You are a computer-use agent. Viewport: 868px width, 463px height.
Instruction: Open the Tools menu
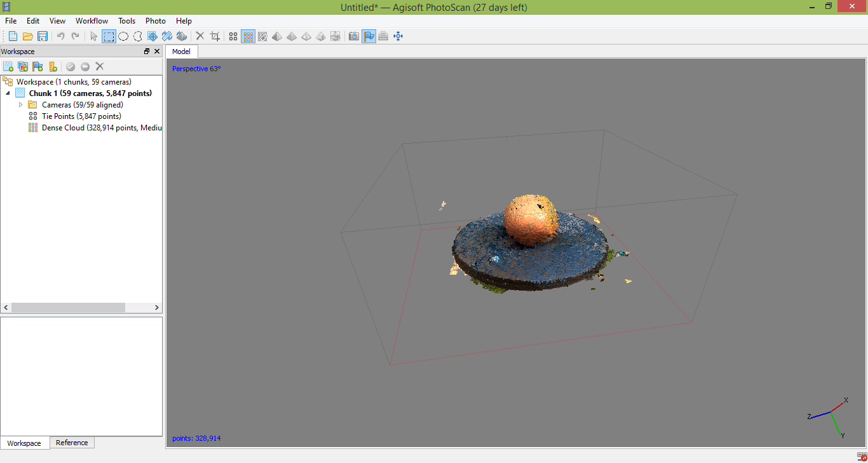(x=127, y=21)
